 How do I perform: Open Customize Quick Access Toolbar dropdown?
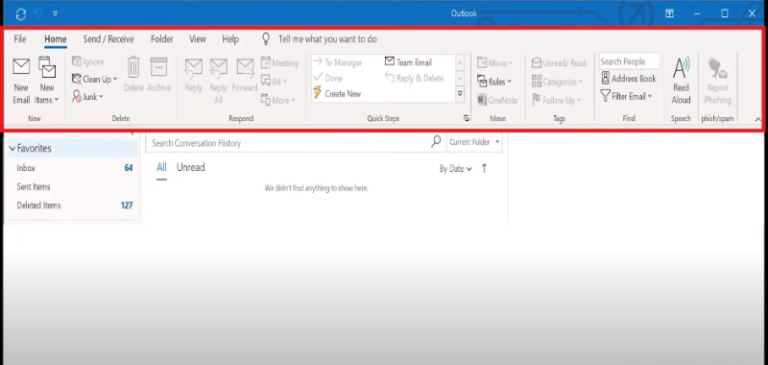click(55, 14)
